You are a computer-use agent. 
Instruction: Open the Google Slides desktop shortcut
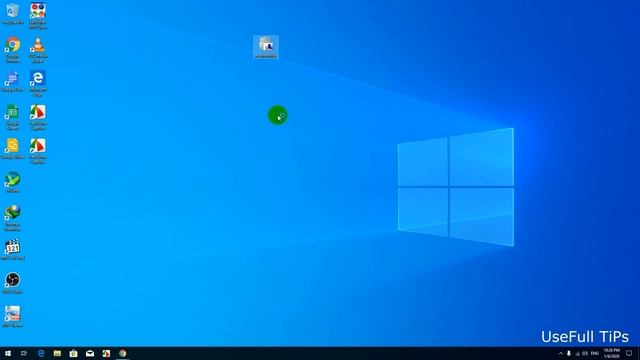click(x=13, y=149)
